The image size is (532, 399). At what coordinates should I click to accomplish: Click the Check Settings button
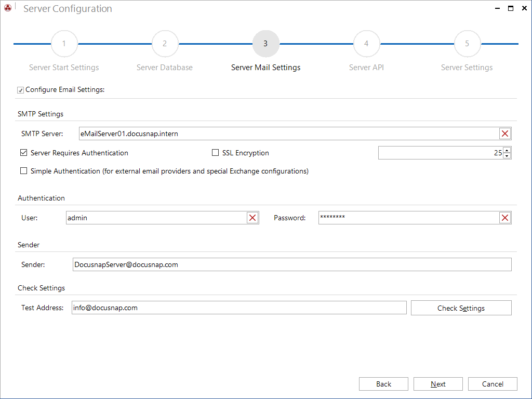[461, 308]
